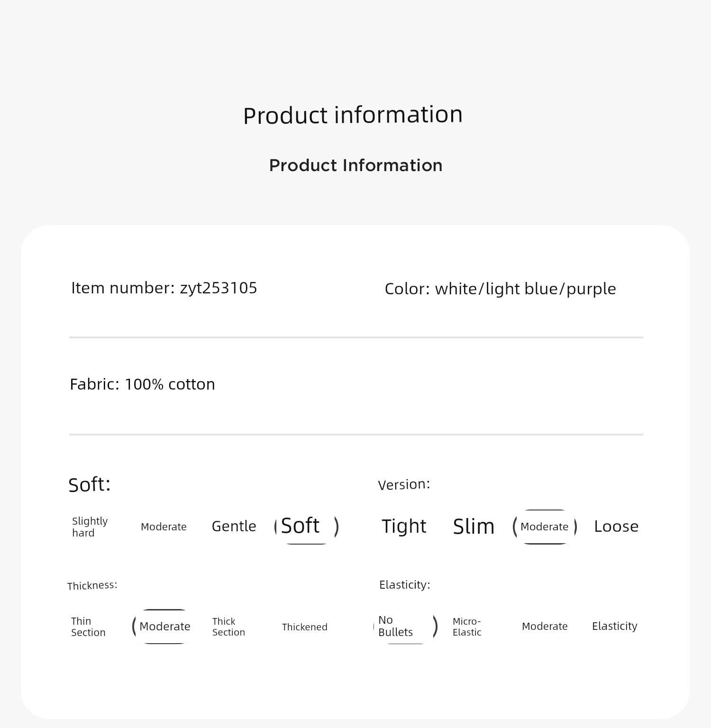Choose the Thickened option
Screen dimensions: 711x728
click(304, 627)
